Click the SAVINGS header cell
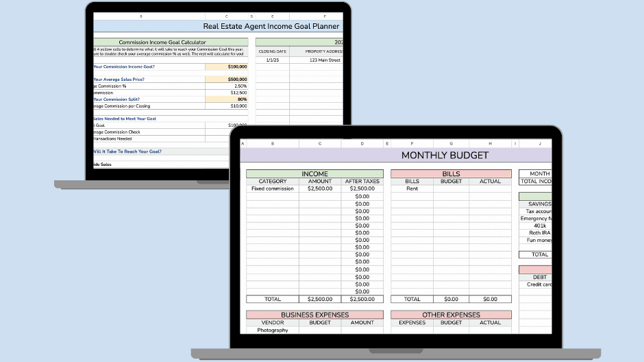Screen dimensions: 644x362 [x=536, y=204]
